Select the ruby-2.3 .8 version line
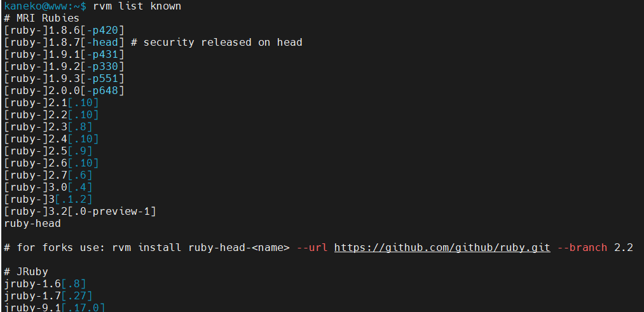 [48, 127]
